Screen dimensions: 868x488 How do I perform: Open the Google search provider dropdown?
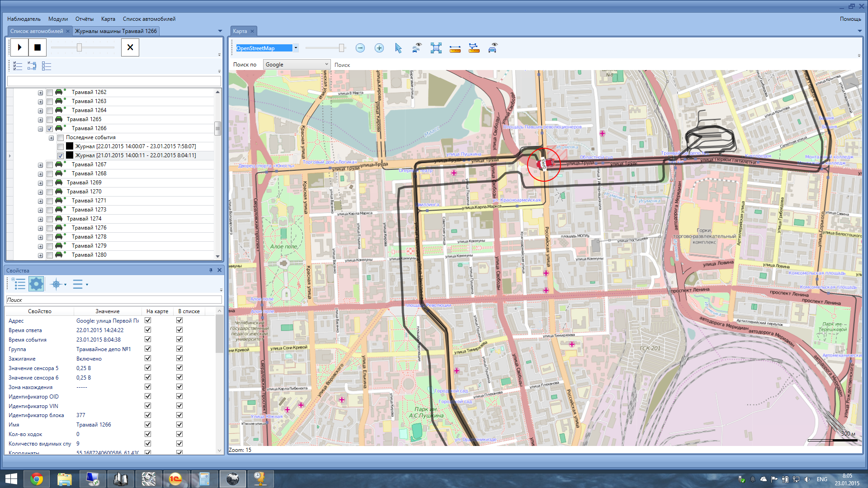coord(326,65)
